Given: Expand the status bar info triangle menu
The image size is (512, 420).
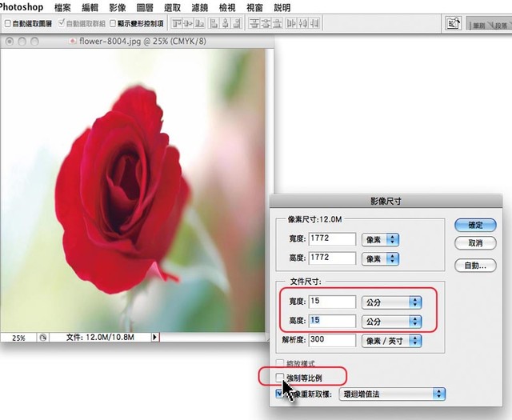Looking at the screenshot, I should [x=154, y=337].
